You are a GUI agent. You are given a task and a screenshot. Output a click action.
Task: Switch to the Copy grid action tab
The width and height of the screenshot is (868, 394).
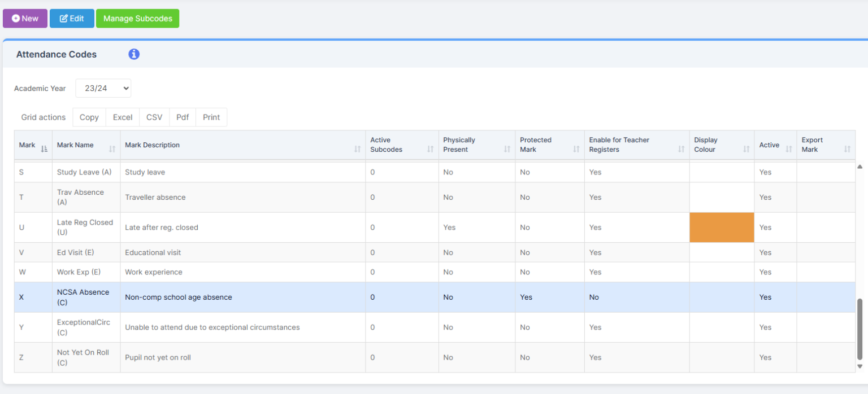tap(89, 117)
